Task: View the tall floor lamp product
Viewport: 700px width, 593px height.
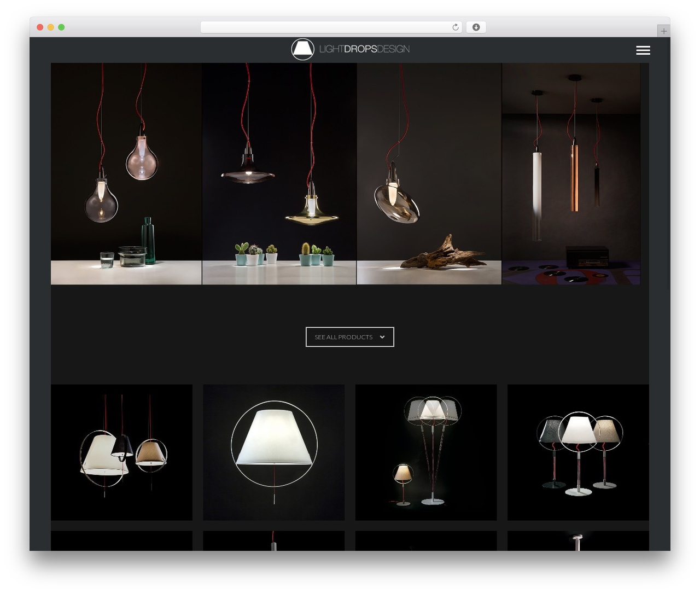Action: pyautogui.click(x=426, y=452)
